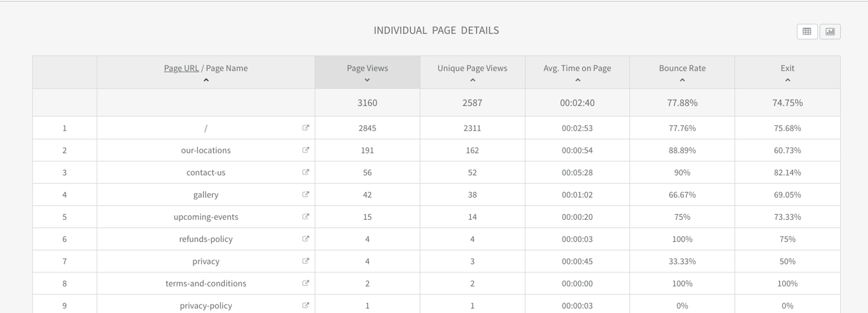
Task: Switch to bar chart view icon
Action: [830, 32]
